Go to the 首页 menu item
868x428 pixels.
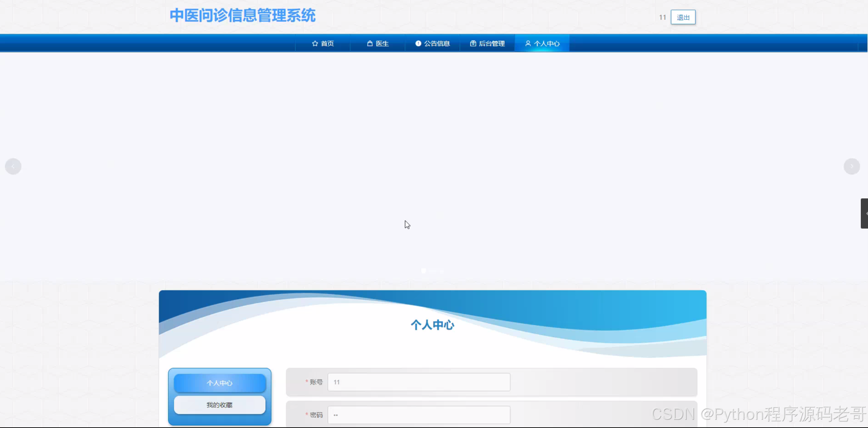[x=327, y=44]
